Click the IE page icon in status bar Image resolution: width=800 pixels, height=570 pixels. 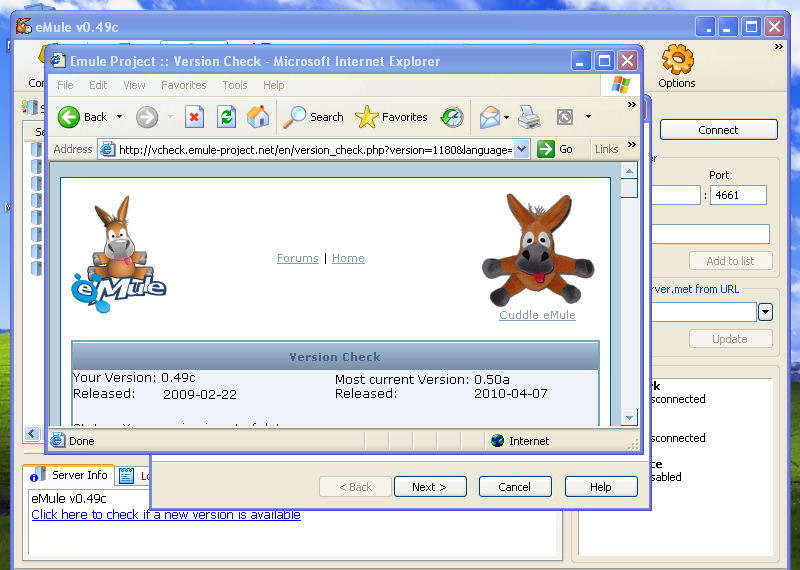58,440
